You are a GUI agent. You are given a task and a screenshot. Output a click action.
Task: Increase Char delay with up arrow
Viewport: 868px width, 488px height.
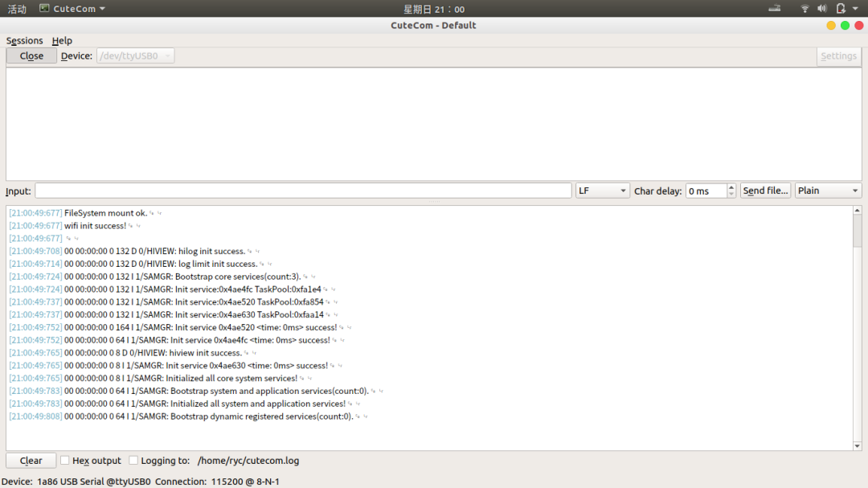click(x=731, y=187)
